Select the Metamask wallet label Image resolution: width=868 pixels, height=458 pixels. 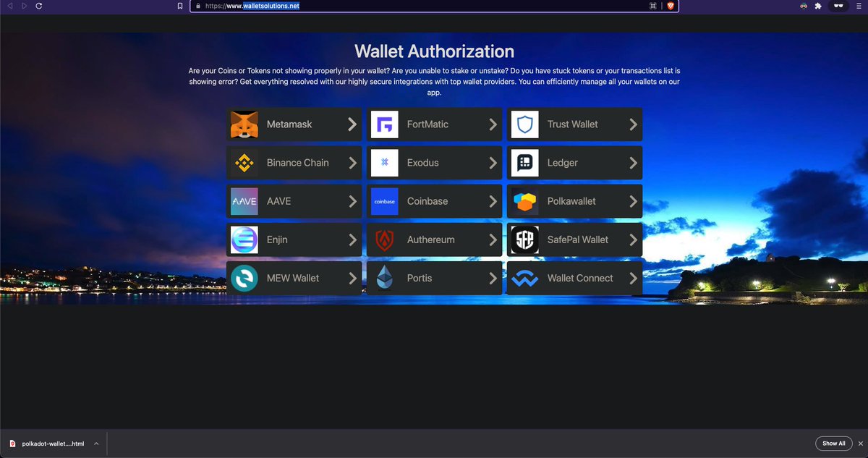point(289,124)
